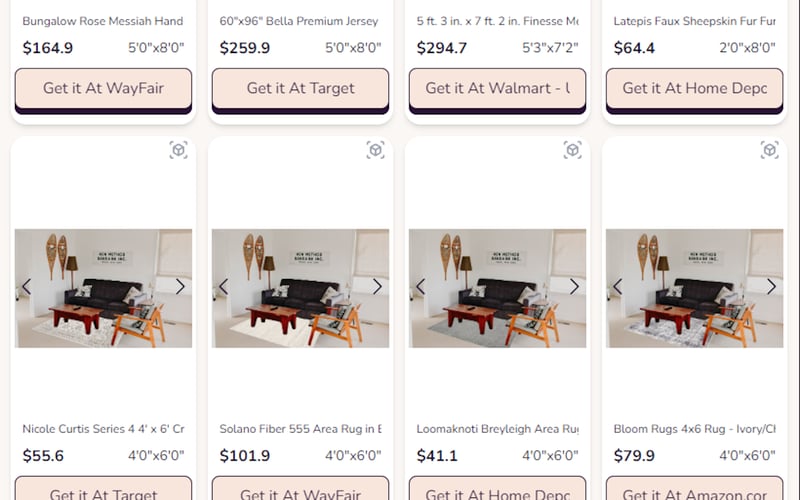This screenshot has width=800, height=500.
Task: Click the AR view icon on Bloom Rugs card
Action: pos(769,150)
